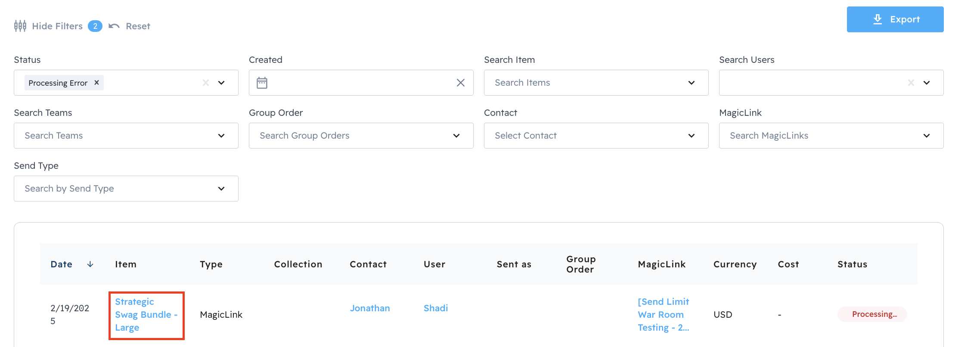980x347 pixels.
Task: Clear the Search Users selection
Action: (x=911, y=83)
